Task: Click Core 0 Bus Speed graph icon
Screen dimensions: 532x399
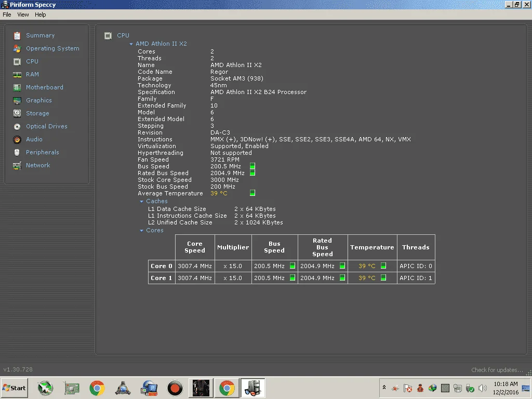Action: coord(292,265)
